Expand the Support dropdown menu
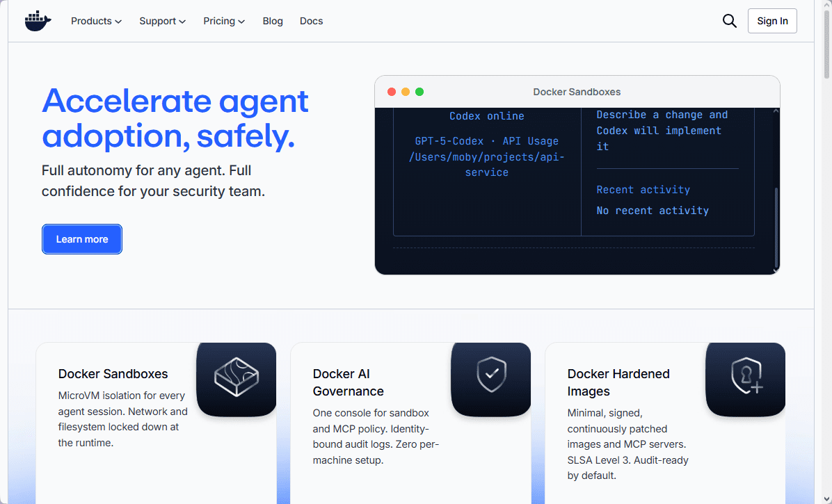 [x=162, y=21]
